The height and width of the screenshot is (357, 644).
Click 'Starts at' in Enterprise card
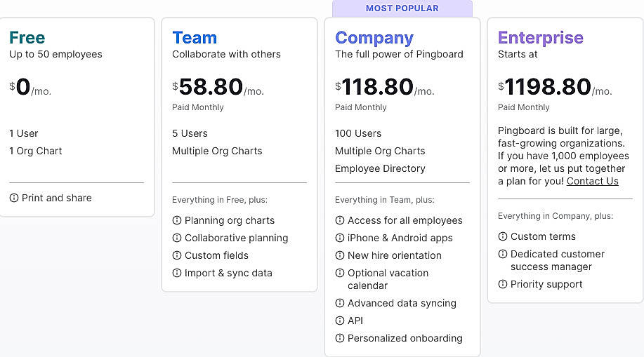click(x=518, y=54)
